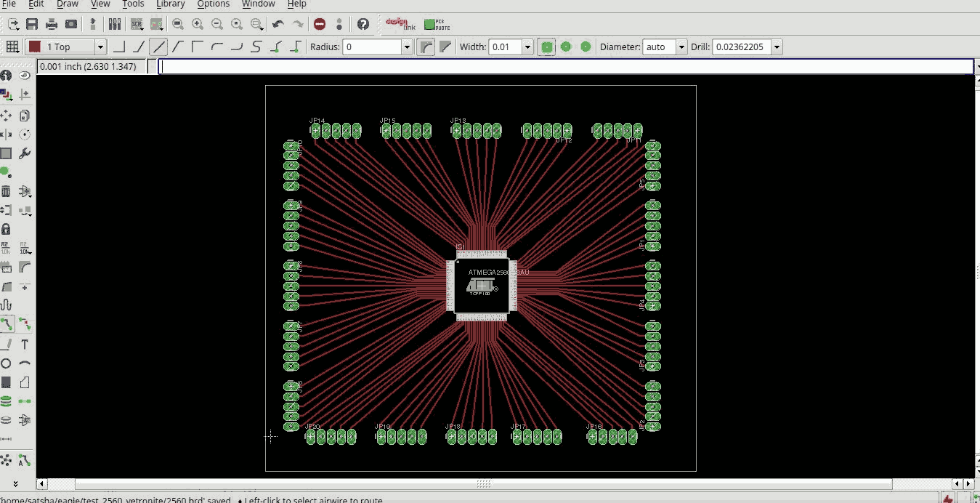Open the File menu
980x503 pixels.
click(9, 4)
